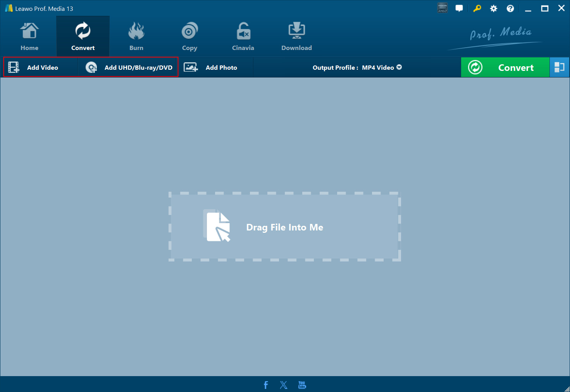
Task: Click Add UHD/Blu-ray/DVD button
Action: tap(128, 67)
